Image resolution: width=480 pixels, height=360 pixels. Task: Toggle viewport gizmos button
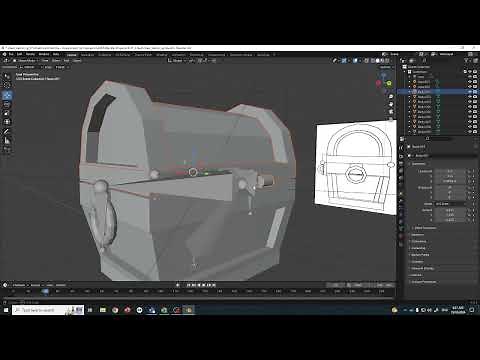click(x=345, y=61)
